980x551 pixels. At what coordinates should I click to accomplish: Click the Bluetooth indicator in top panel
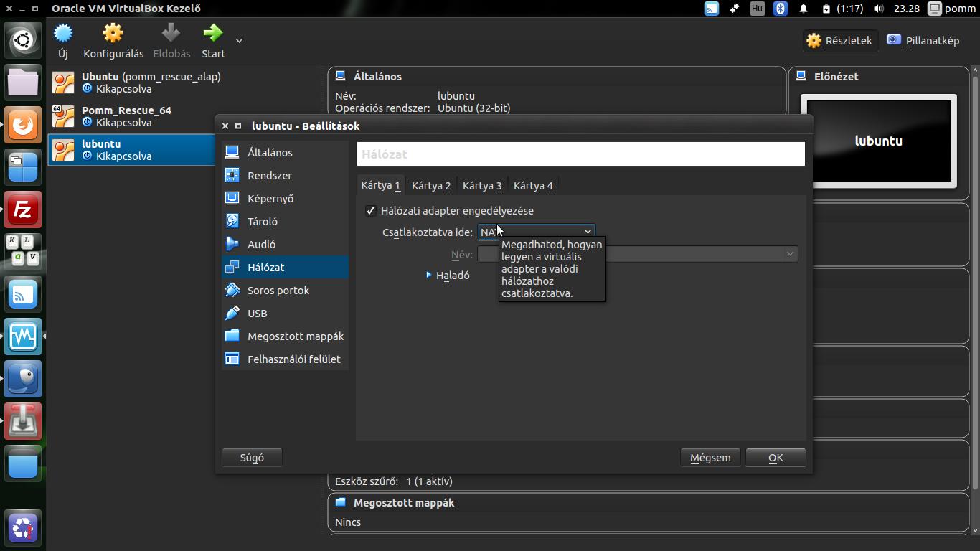pyautogui.click(x=781, y=9)
